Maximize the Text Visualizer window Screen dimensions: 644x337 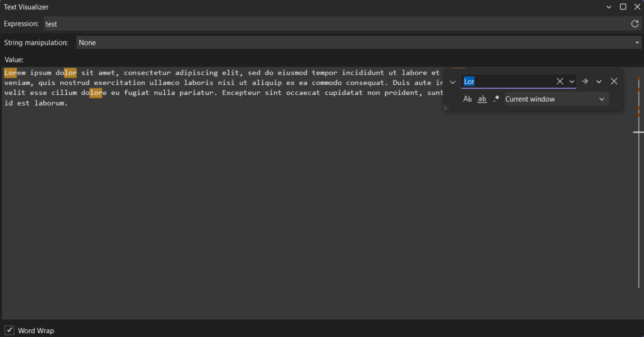click(x=623, y=7)
